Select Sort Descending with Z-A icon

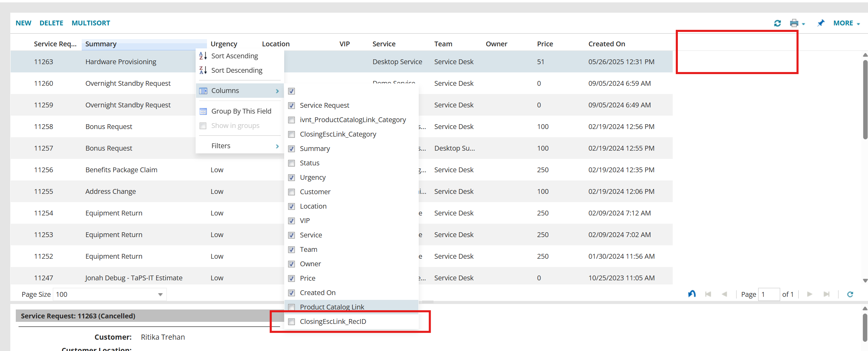pos(236,70)
